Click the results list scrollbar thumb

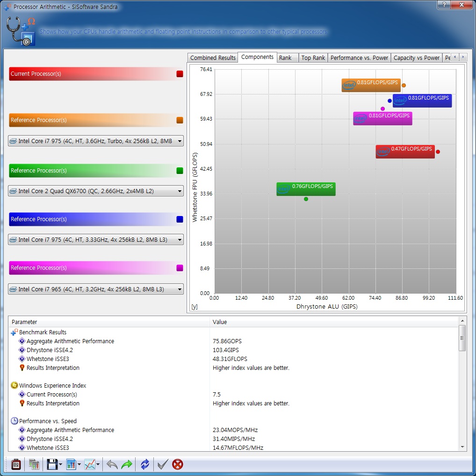(462, 338)
